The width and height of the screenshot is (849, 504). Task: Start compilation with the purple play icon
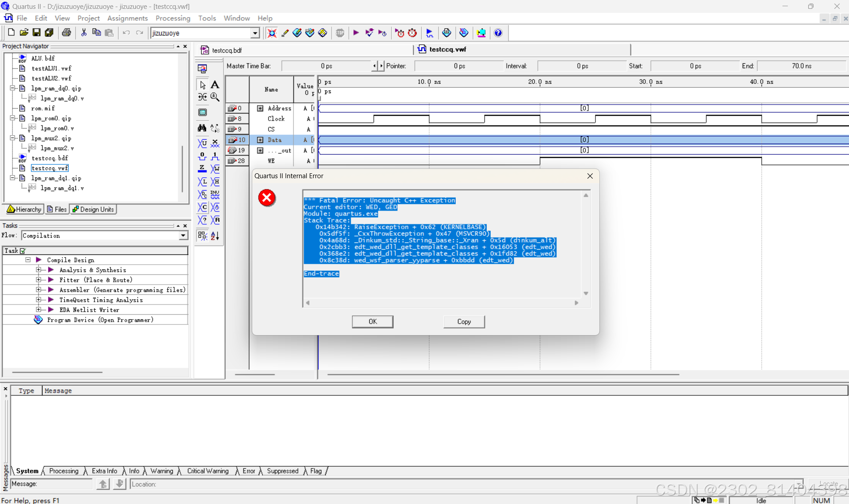click(x=356, y=33)
